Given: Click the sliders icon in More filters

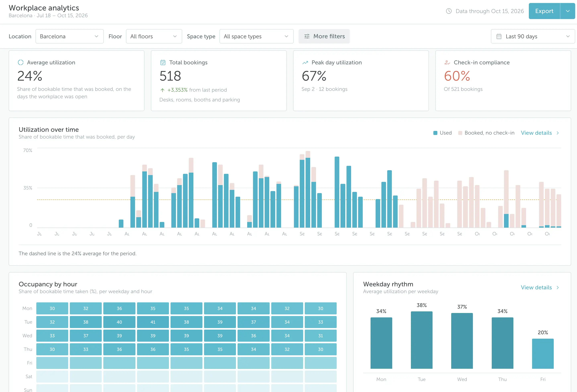Looking at the screenshot, I should (x=307, y=36).
